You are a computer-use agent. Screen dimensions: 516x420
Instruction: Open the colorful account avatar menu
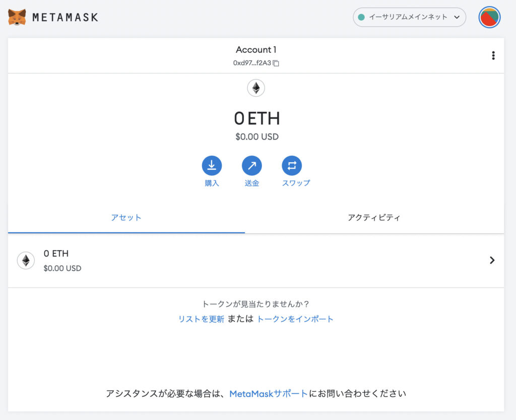489,17
